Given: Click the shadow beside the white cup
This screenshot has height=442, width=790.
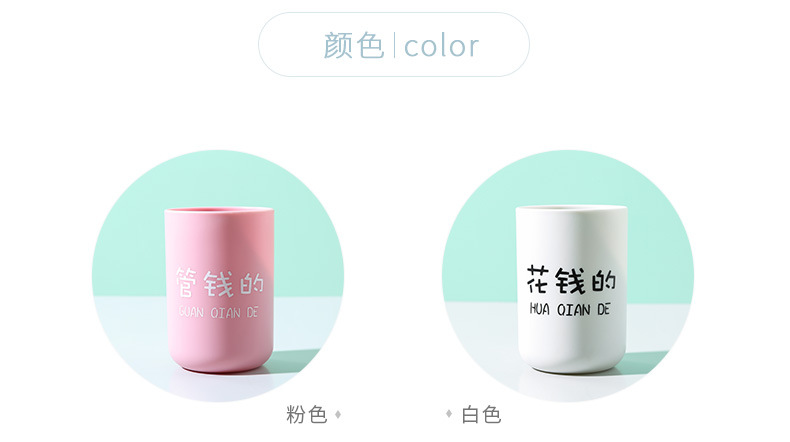Looking at the screenshot, I should 647,363.
